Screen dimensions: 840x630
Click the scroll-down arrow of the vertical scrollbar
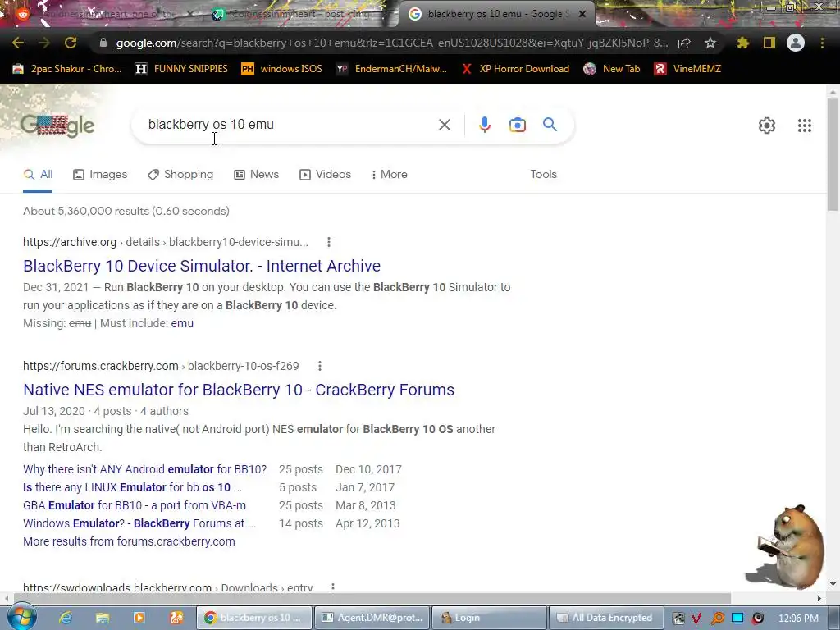click(x=833, y=584)
